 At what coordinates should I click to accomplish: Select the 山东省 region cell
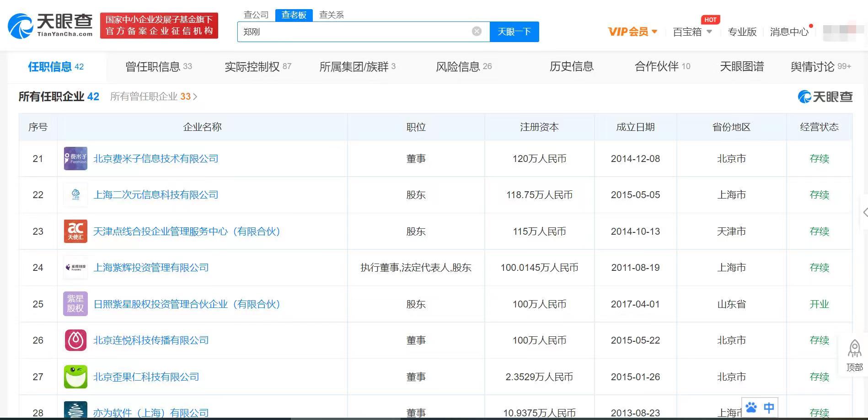(731, 304)
